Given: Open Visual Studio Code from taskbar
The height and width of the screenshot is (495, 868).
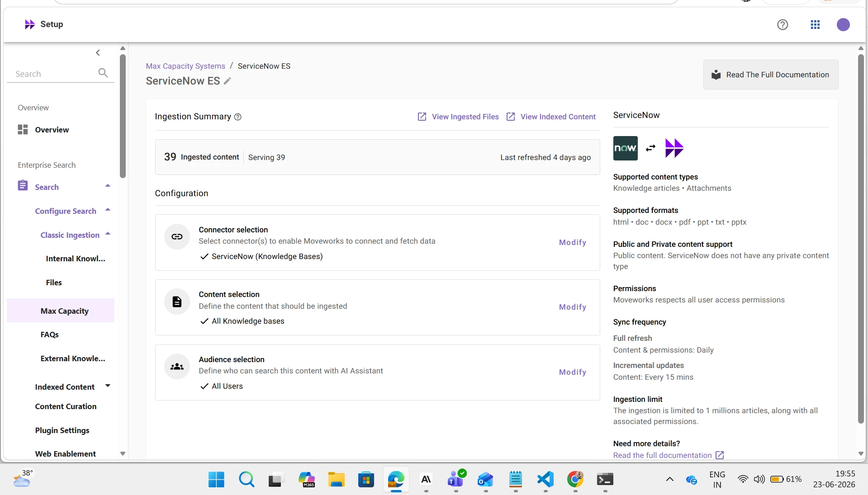Looking at the screenshot, I should (x=545, y=479).
